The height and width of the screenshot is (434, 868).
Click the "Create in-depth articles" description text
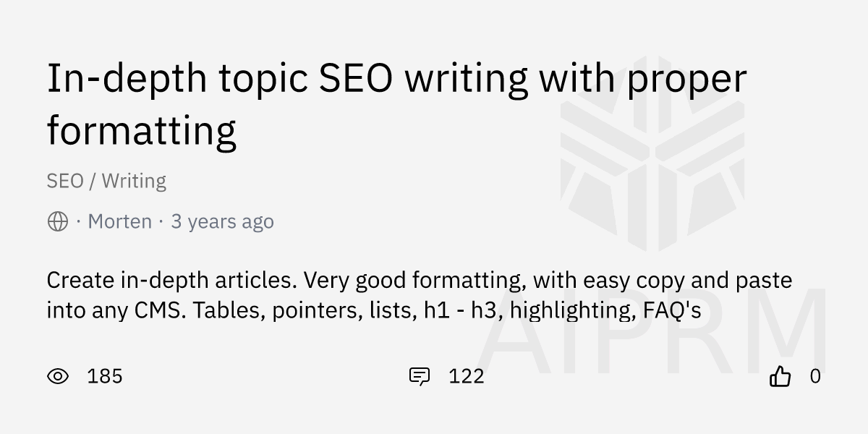171,280
